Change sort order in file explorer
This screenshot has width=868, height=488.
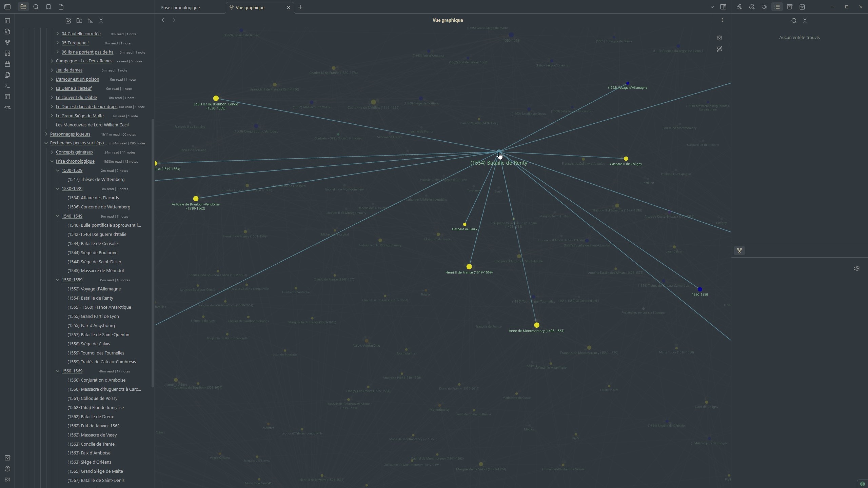click(x=90, y=21)
